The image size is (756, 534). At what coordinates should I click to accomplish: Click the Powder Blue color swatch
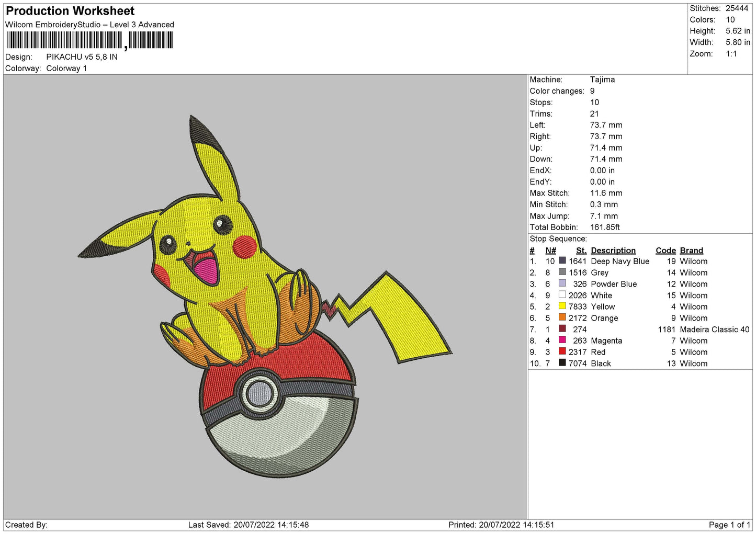(x=562, y=283)
